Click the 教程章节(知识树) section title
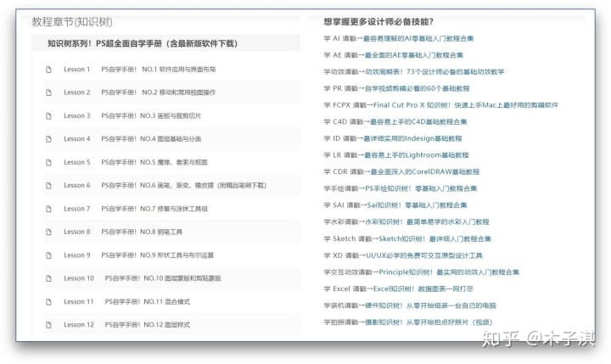Image resolution: width=611 pixels, height=364 pixels. pos(72,22)
